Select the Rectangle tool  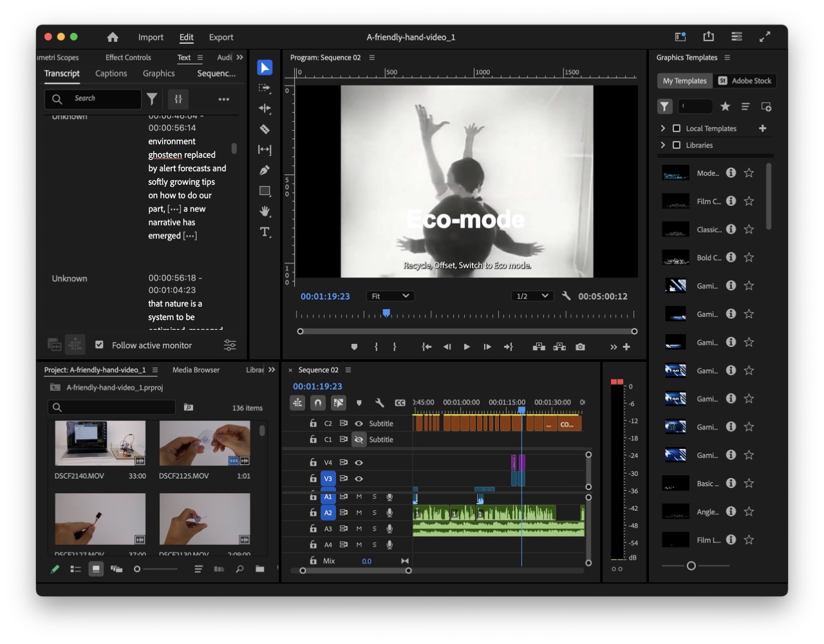(x=265, y=191)
